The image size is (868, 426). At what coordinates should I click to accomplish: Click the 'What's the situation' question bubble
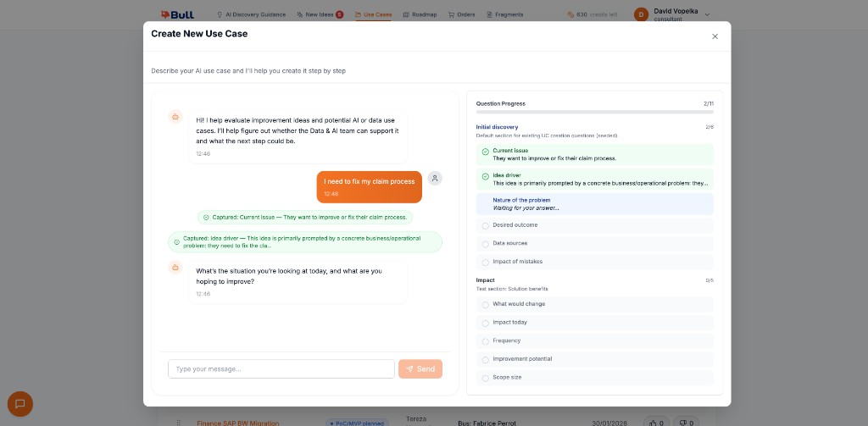[298, 282]
